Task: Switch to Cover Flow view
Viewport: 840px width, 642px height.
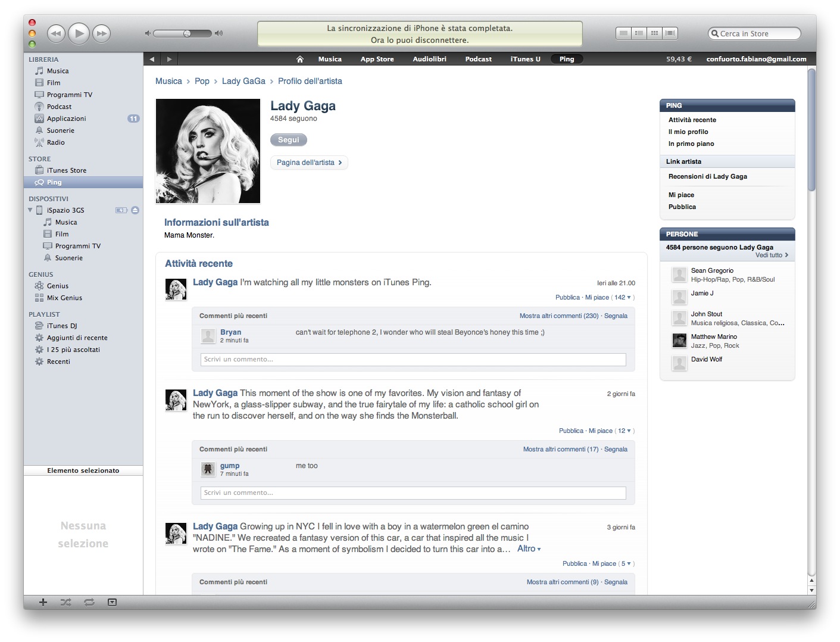Action: (x=670, y=33)
